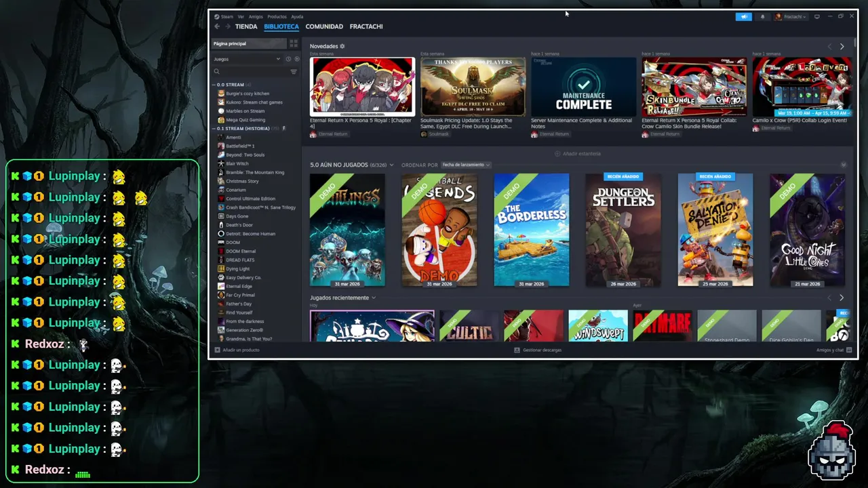Collapse shelf with the double chevron icon
Viewport: 868px width, 488px height.
[x=844, y=165]
